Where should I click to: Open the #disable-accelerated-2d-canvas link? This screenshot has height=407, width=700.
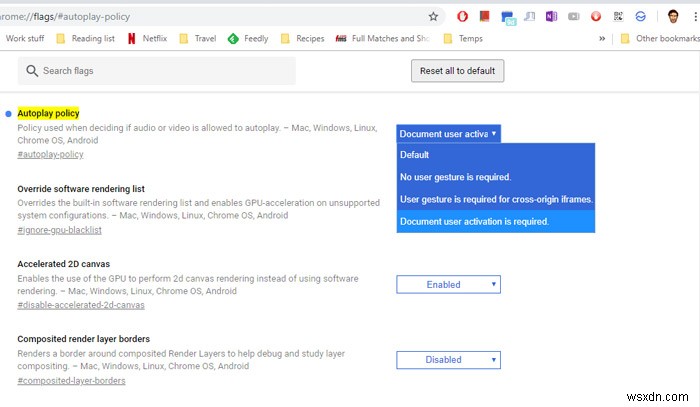(81, 305)
